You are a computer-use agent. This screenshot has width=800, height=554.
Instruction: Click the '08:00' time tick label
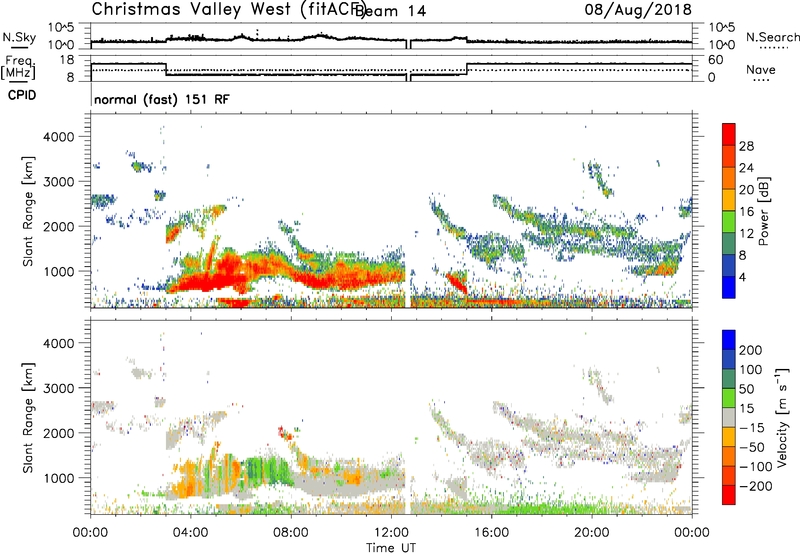point(291,533)
